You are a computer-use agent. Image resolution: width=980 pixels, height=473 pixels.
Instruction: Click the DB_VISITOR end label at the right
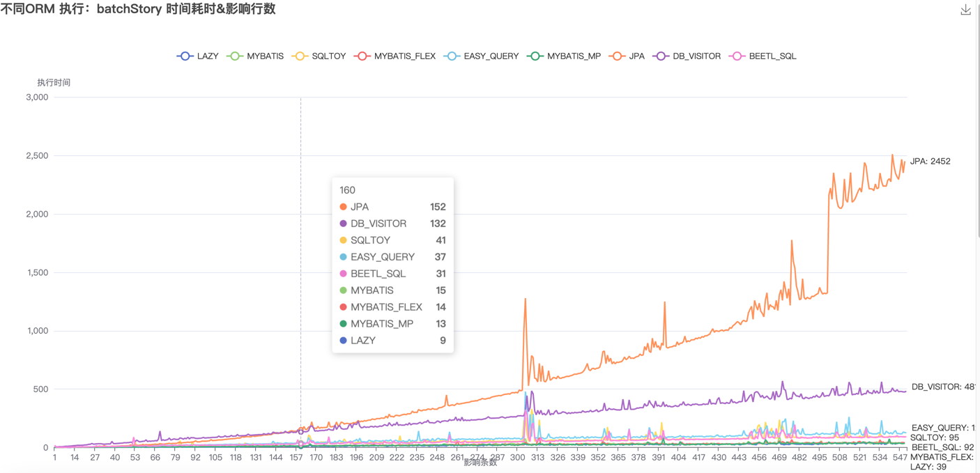(x=943, y=387)
